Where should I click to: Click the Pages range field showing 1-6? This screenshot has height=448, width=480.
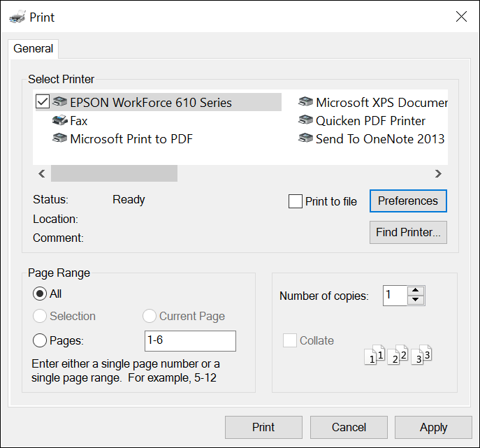tap(191, 341)
